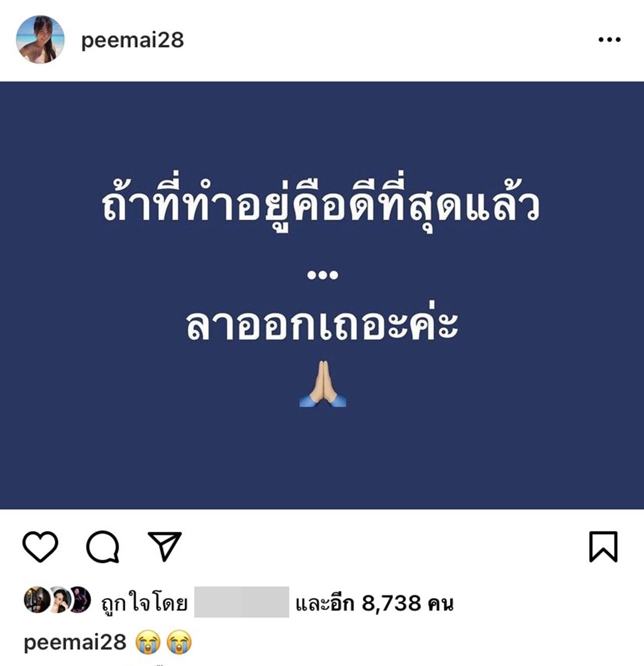
Task: Click the peemai28 username in the post header
Action: click(x=133, y=40)
